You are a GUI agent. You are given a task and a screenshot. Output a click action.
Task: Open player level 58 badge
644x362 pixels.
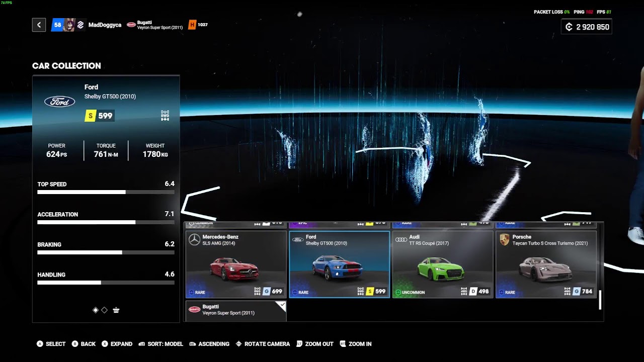pos(57,25)
